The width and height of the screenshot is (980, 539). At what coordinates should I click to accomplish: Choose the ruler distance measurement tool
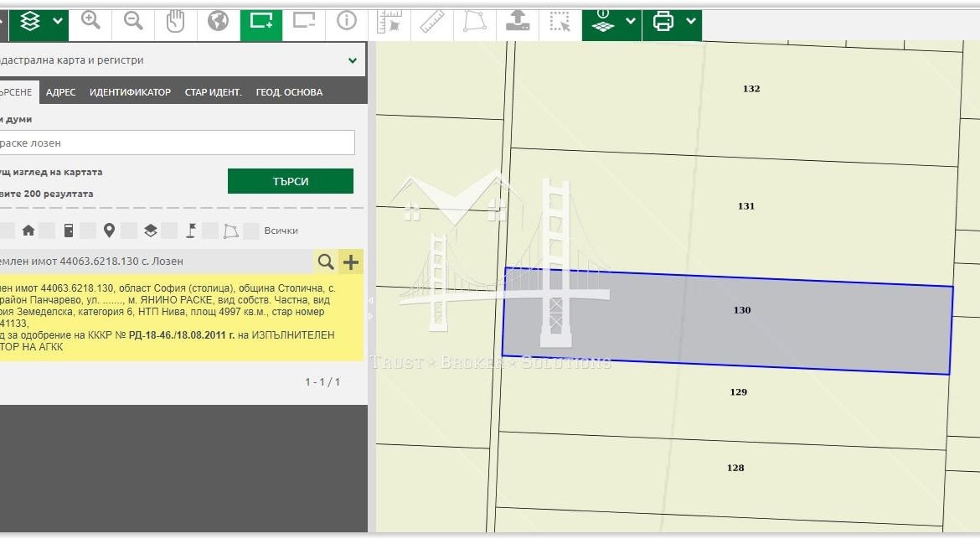(x=432, y=22)
